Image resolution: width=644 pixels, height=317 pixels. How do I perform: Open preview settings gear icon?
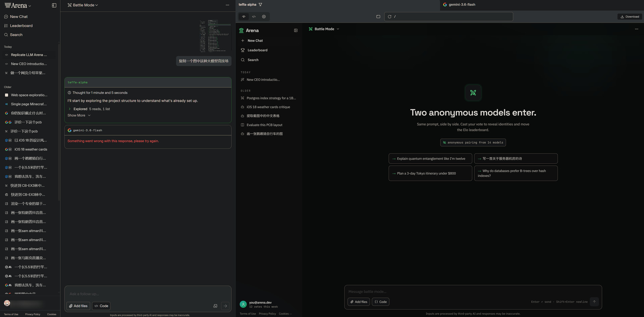tap(264, 16)
